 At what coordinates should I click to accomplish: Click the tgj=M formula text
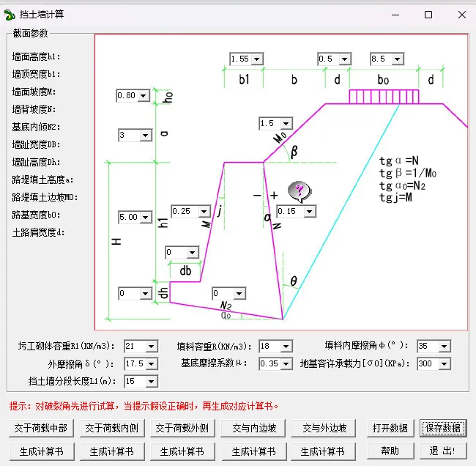coord(396,198)
